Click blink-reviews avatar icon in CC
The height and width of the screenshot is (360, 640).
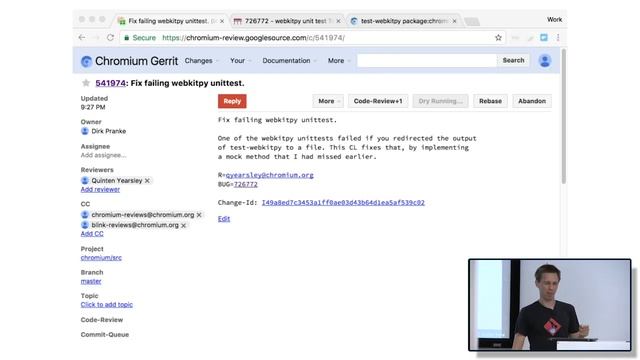click(x=85, y=225)
